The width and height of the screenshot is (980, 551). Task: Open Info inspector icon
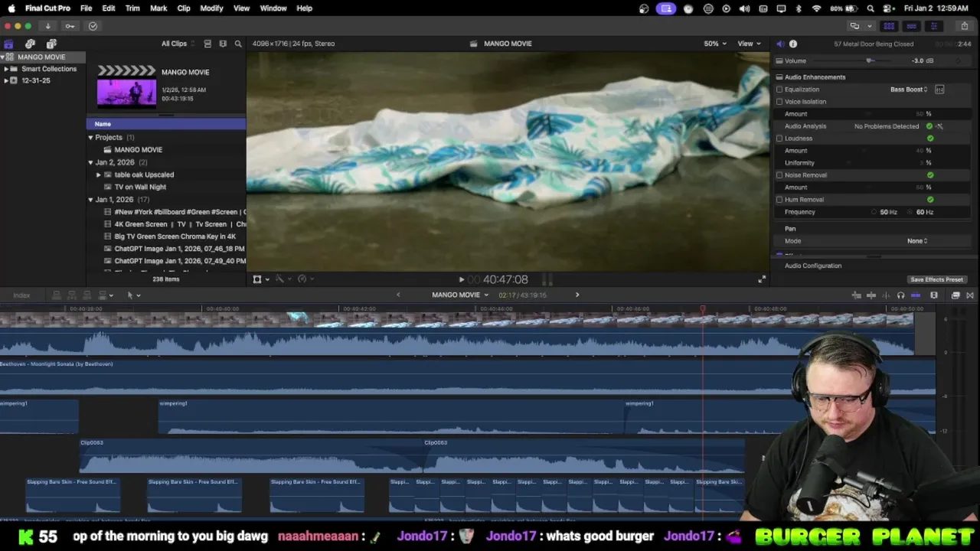(793, 44)
